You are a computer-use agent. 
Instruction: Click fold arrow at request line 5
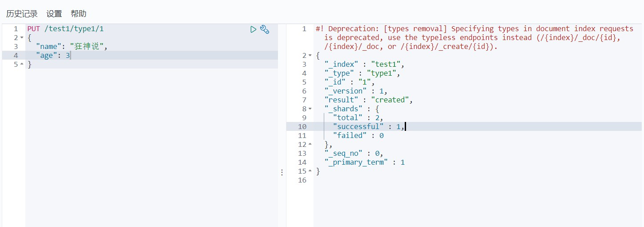(22, 65)
